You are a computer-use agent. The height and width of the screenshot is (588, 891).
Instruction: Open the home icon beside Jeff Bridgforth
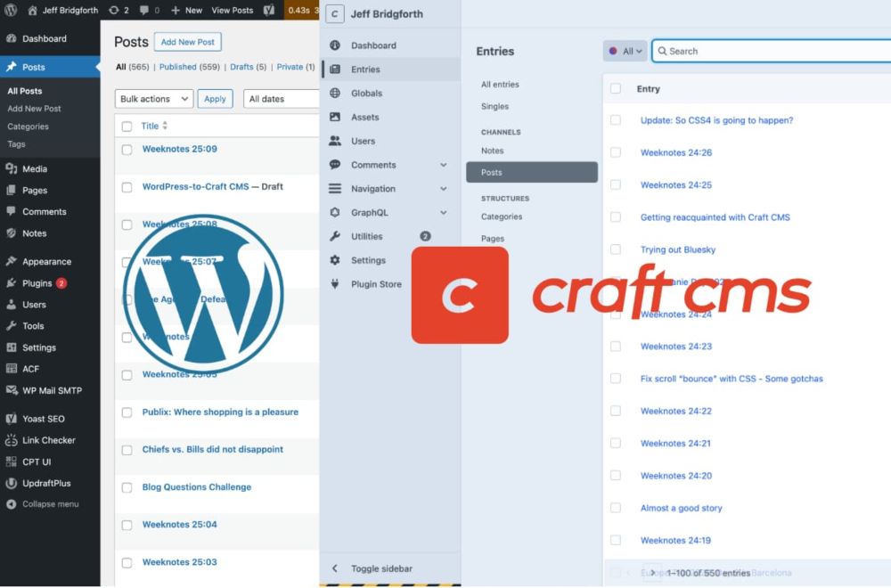click(32, 10)
